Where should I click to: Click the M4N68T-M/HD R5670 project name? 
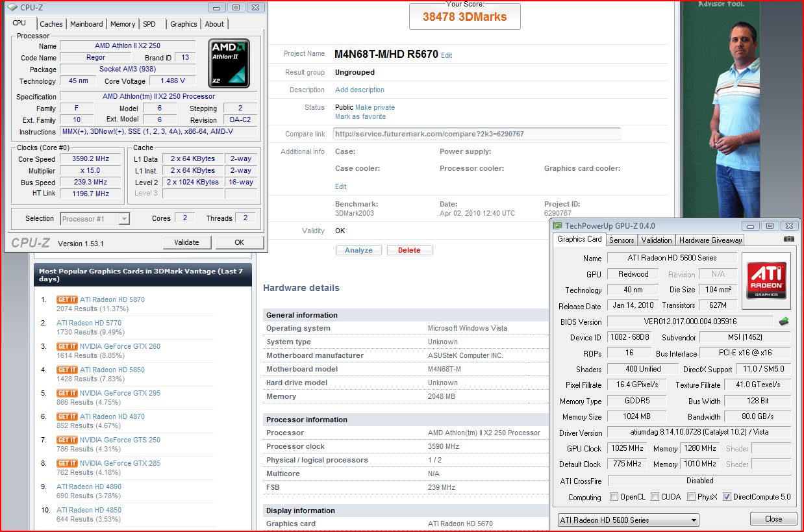point(386,55)
